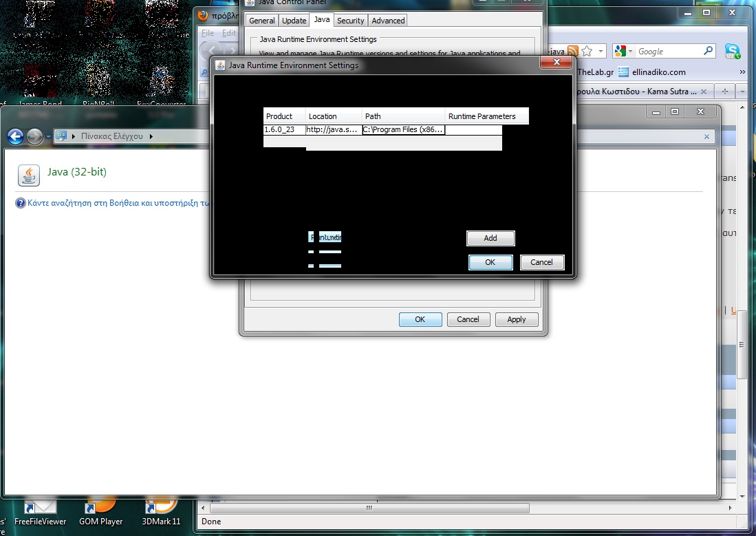The width and height of the screenshot is (756, 536).
Task: Click the Firefox horizontal scrollbar thumb
Action: pyautogui.click(x=369, y=508)
